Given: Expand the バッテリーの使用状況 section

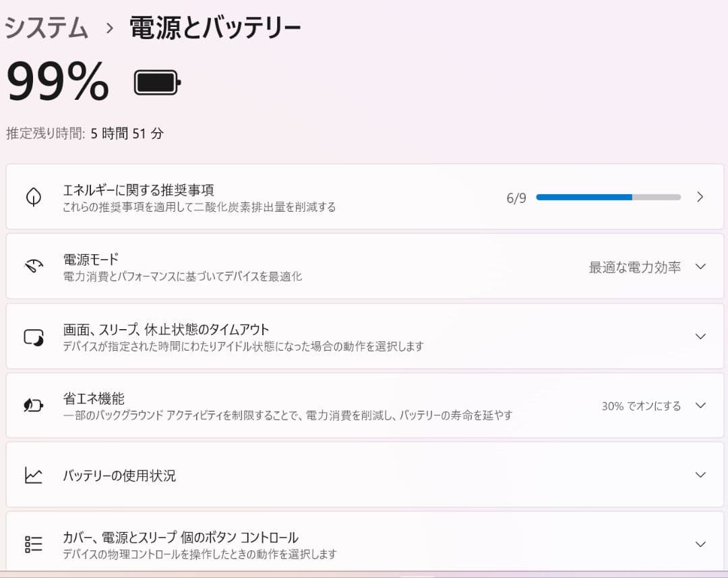Looking at the screenshot, I should [700, 474].
